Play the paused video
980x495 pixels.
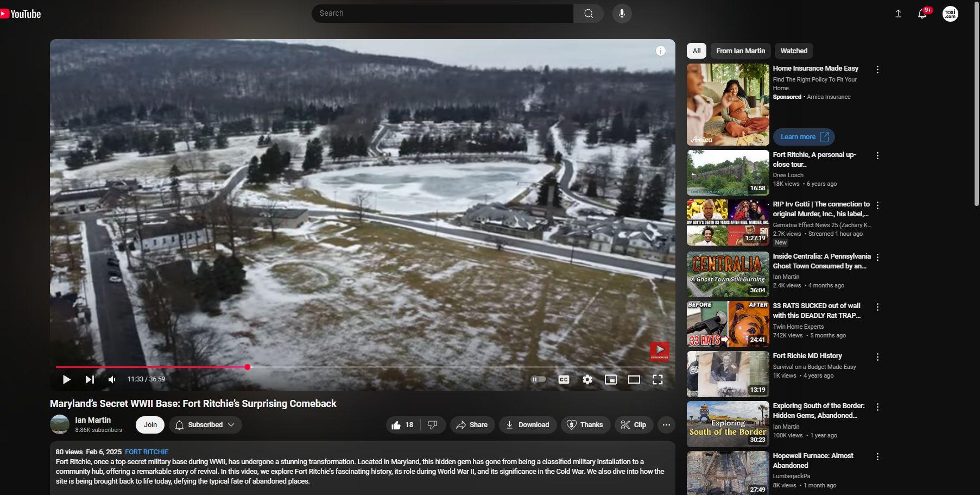tap(66, 379)
